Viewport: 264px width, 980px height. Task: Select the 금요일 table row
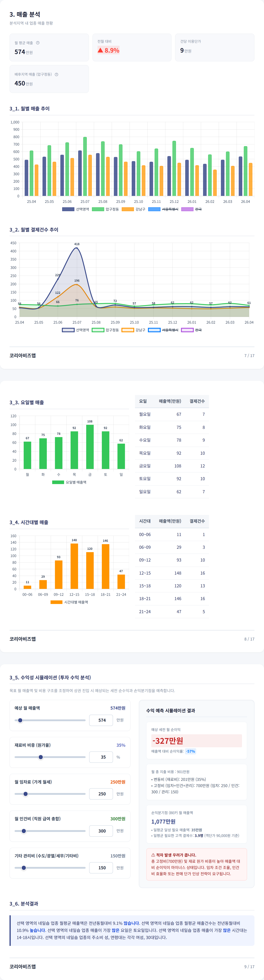172,466
